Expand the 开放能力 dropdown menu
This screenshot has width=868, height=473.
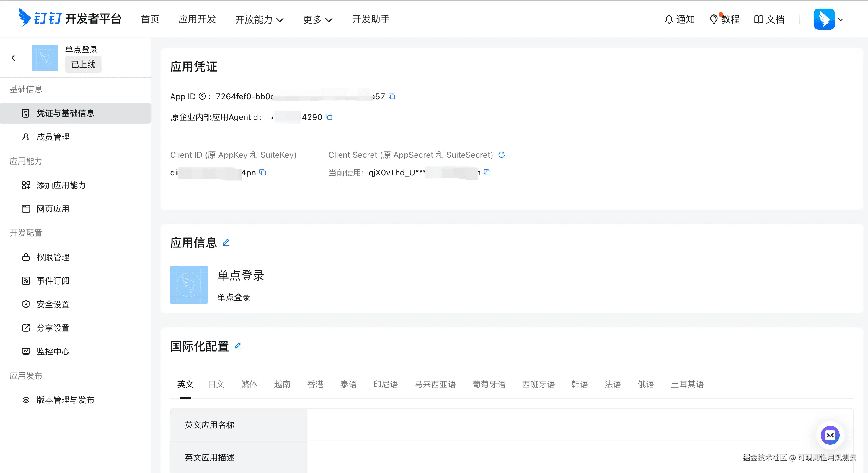(259, 19)
